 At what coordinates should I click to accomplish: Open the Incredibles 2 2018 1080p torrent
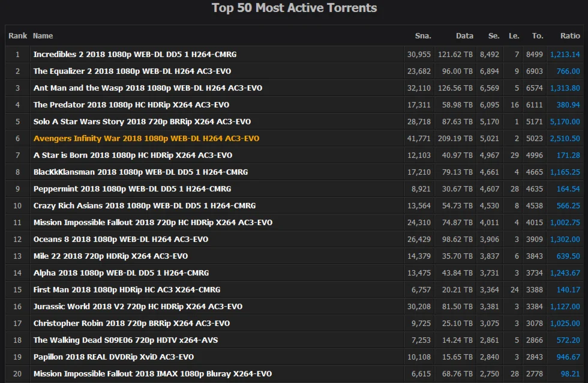click(x=135, y=55)
